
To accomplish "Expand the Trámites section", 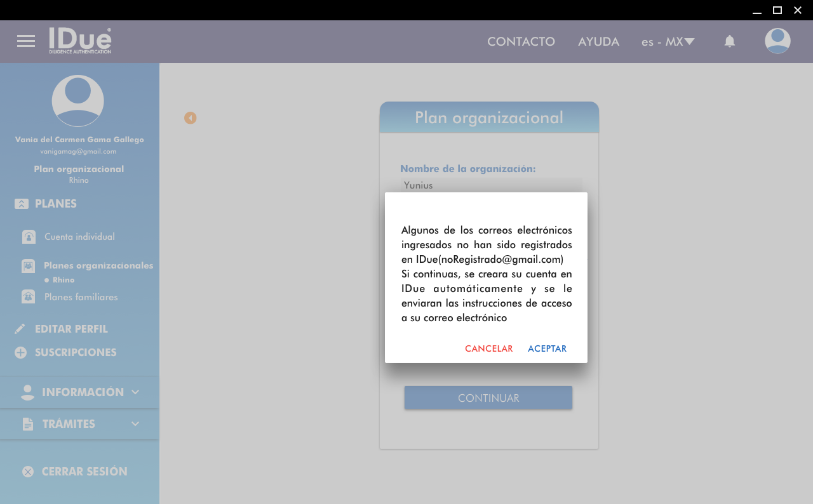I will coord(79,424).
